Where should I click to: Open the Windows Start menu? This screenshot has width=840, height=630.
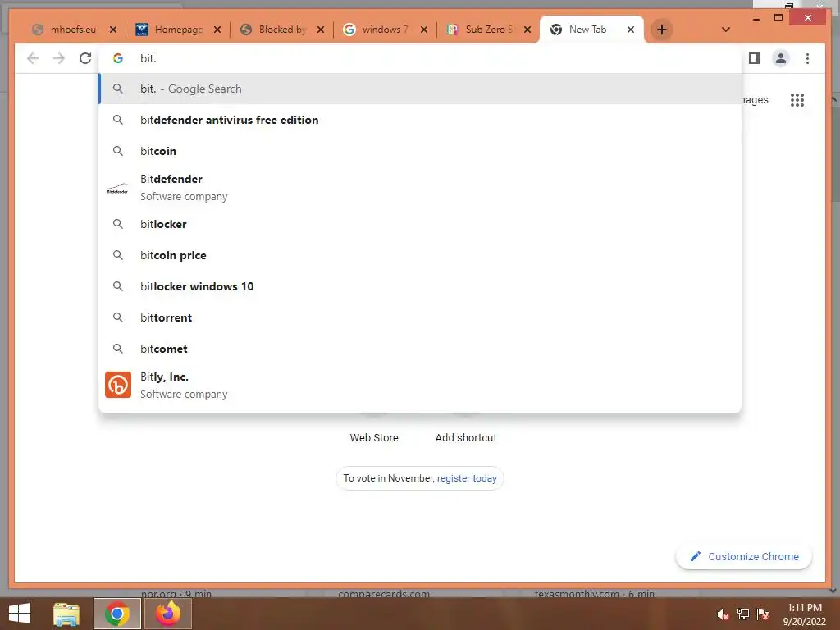pos(20,614)
